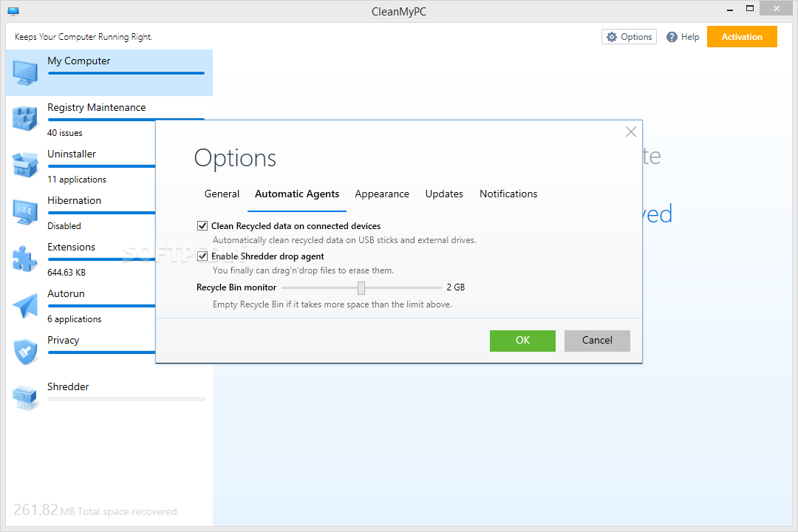Open the Notifications tab

(x=508, y=194)
